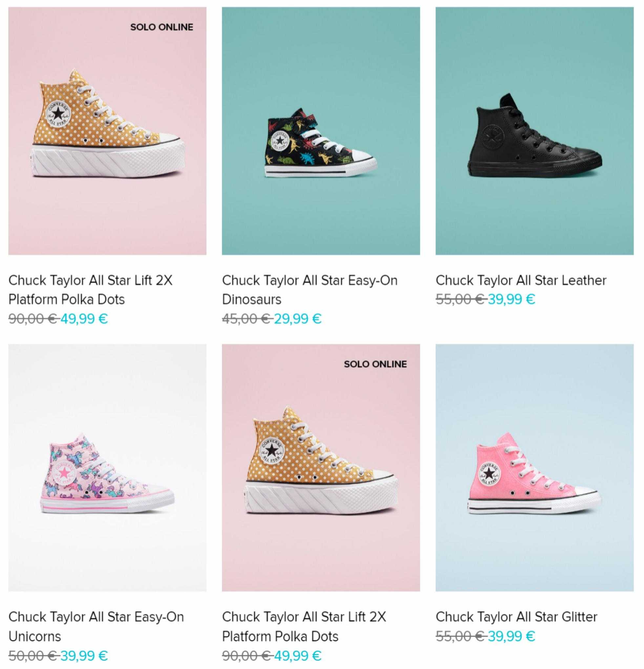Open the pink glitter high-top sneaker image
The width and height of the screenshot is (644, 669).
(x=534, y=468)
